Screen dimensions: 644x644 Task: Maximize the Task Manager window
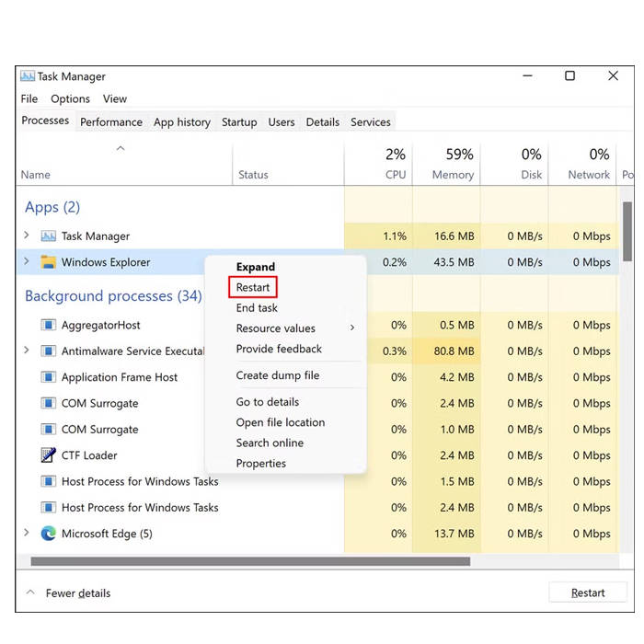[x=569, y=76]
